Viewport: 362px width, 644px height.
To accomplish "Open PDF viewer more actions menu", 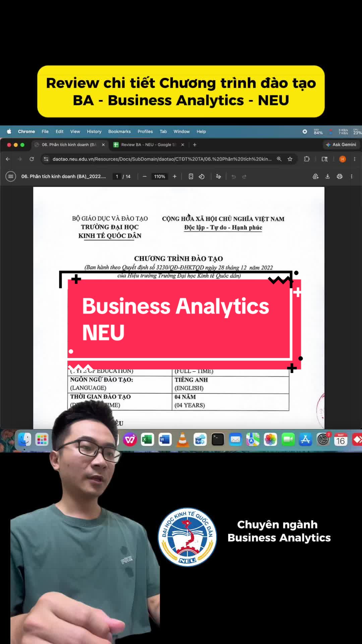I will click(x=352, y=176).
